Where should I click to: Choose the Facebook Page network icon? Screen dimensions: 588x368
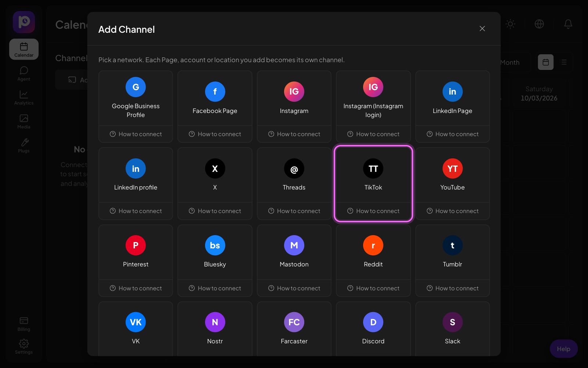click(215, 91)
